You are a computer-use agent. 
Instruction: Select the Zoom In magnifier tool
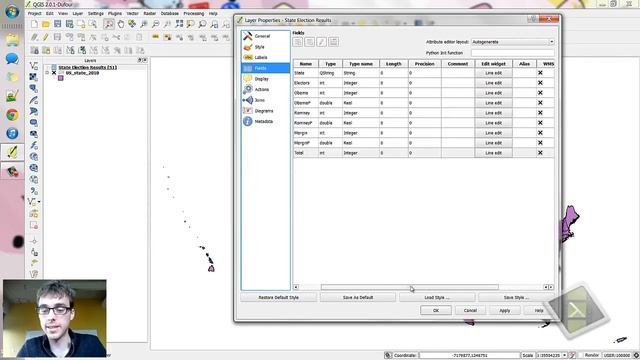point(144,24)
